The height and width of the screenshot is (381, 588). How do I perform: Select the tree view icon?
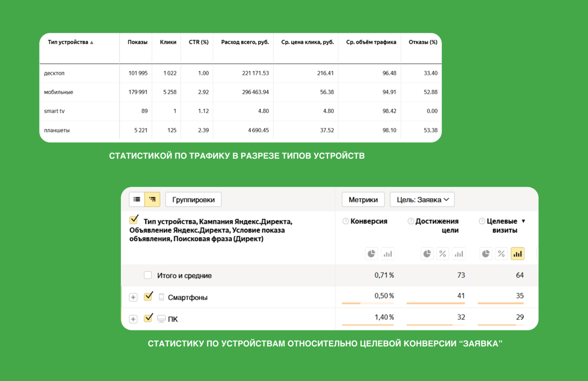pos(152,199)
